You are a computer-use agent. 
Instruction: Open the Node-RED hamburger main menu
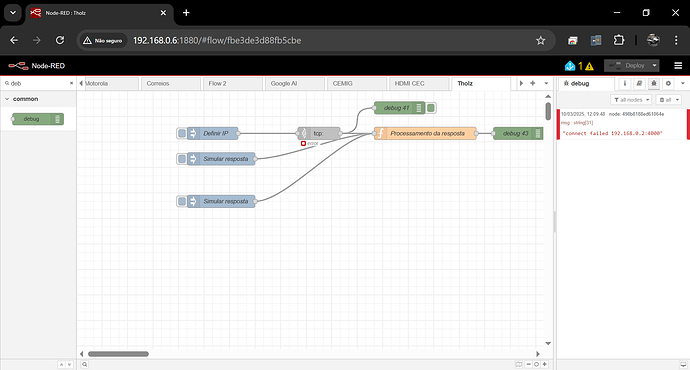point(678,66)
